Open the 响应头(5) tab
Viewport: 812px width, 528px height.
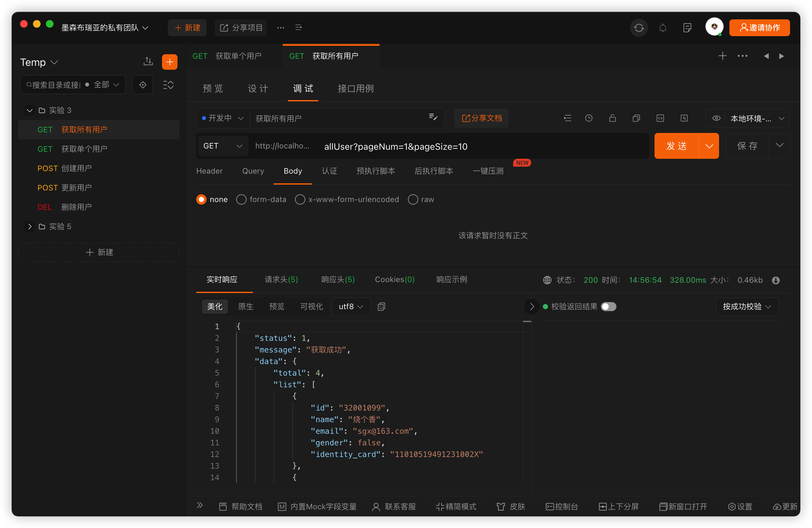pyautogui.click(x=338, y=279)
